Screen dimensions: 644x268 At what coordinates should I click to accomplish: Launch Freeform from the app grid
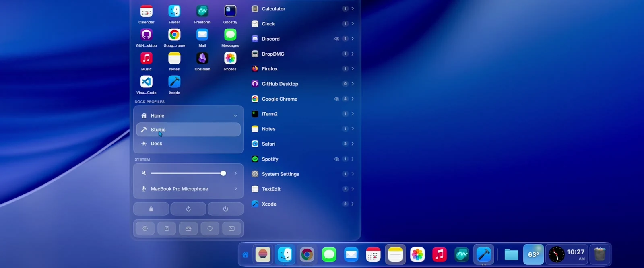[202, 11]
